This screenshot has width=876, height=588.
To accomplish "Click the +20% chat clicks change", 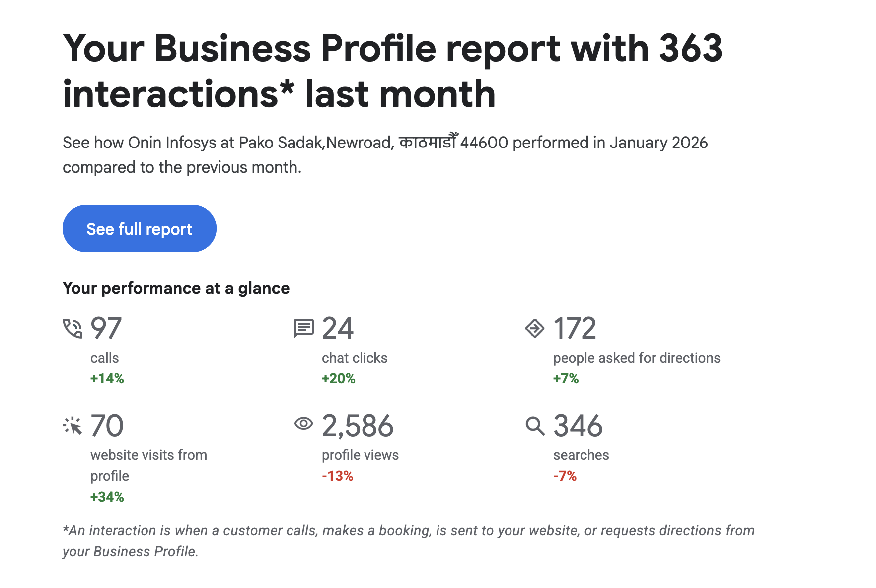I will tap(339, 379).
